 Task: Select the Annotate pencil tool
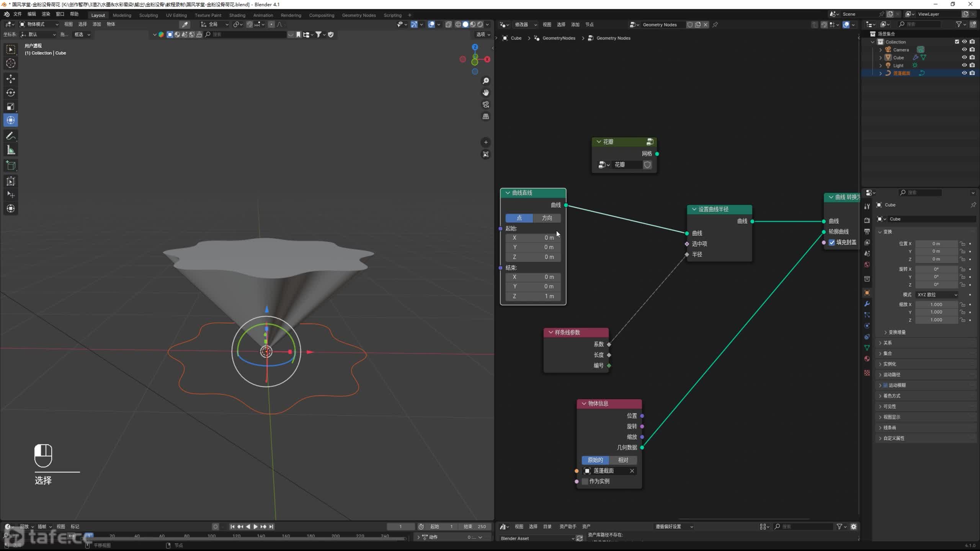pos(11,136)
